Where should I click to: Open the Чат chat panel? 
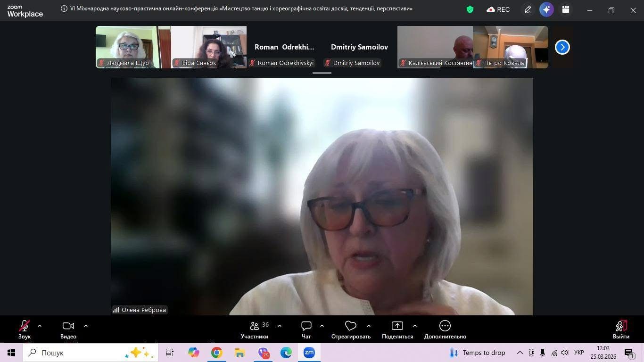pyautogui.click(x=306, y=330)
